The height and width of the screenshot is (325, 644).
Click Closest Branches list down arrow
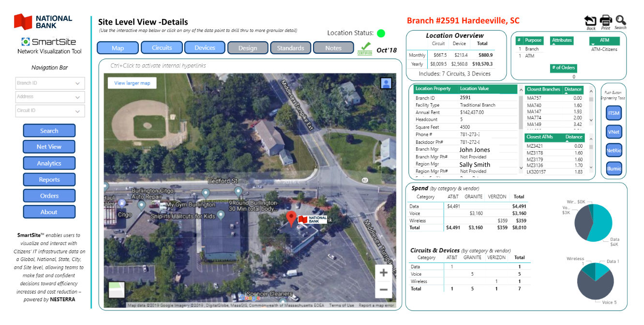pyautogui.click(x=591, y=120)
